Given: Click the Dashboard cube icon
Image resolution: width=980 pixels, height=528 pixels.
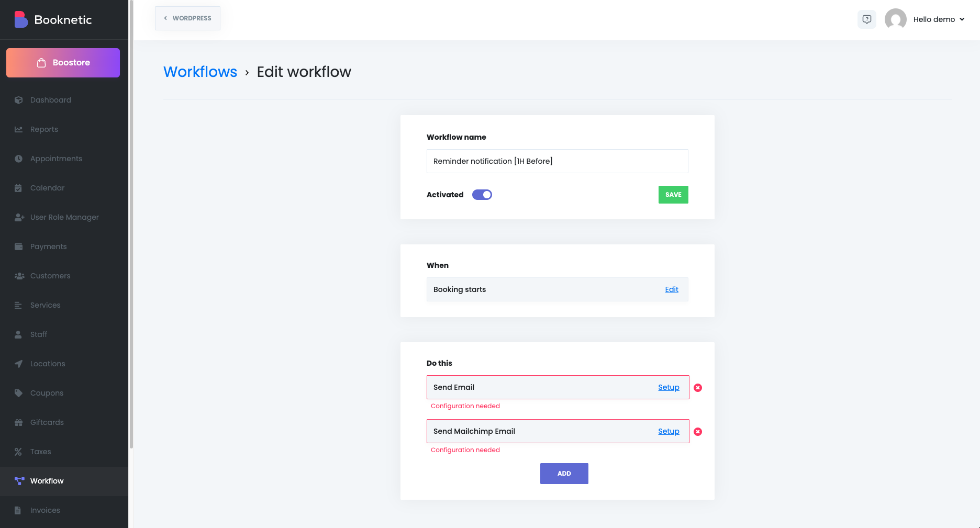Looking at the screenshot, I should [x=19, y=100].
